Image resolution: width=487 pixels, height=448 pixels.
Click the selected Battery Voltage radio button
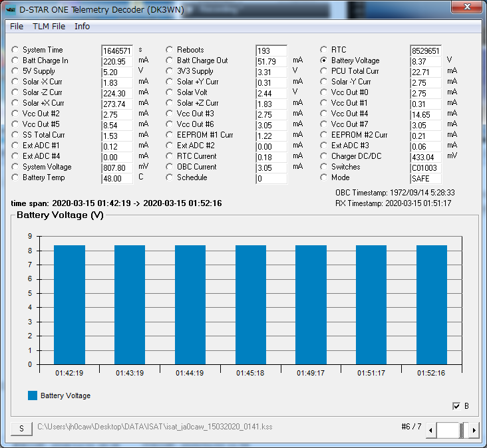tap(323, 60)
